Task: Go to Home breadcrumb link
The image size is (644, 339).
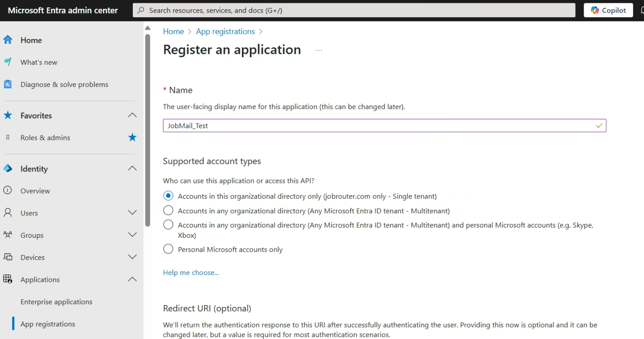Action: tap(173, 31)
